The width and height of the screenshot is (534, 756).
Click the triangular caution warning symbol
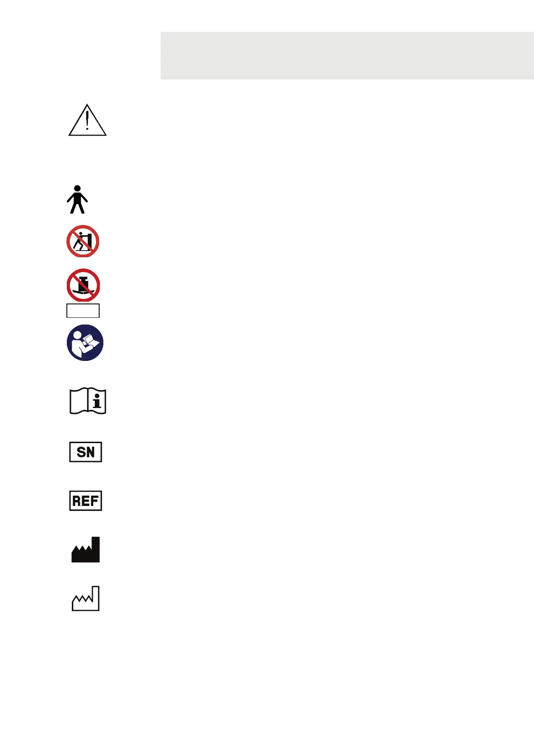tap(87, 120)
